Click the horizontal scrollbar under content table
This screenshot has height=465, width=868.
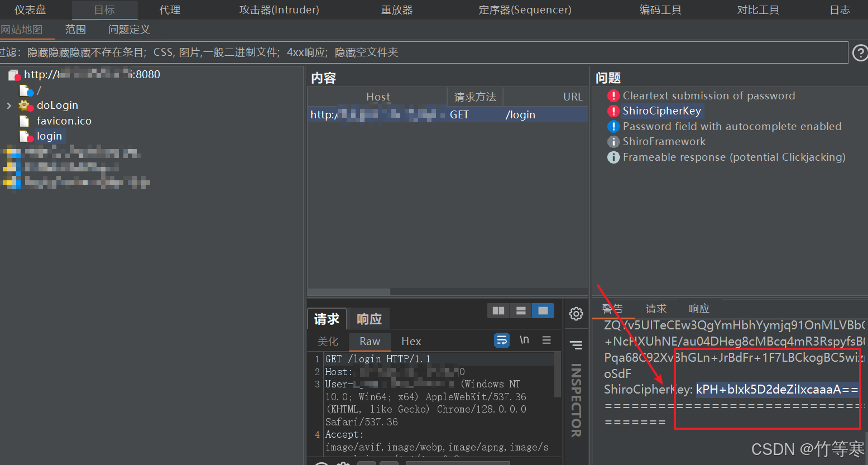point(349,292)
